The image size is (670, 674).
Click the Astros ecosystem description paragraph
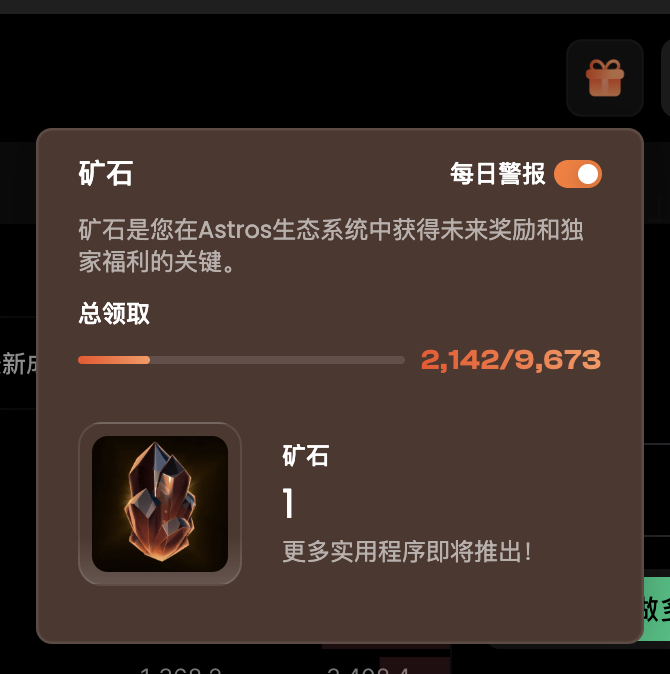(330, 245)
